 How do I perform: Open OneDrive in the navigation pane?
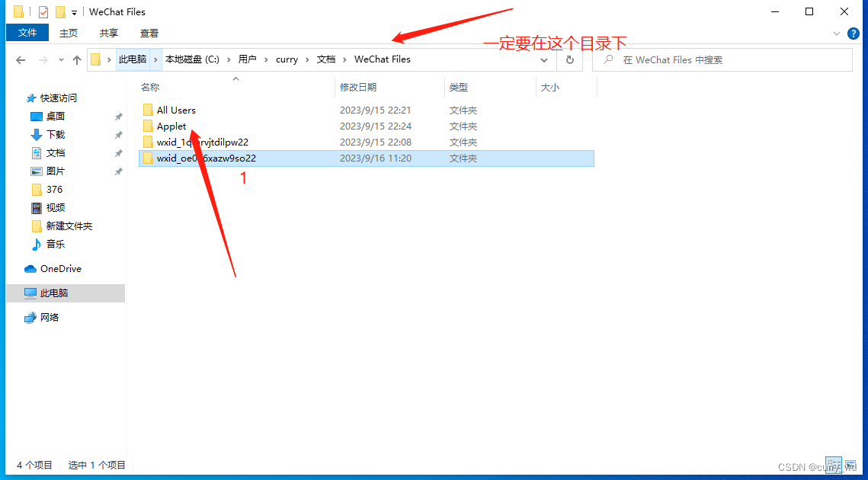click(x=60, y=269)
